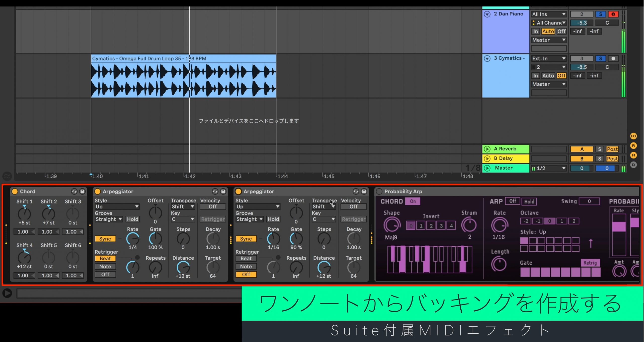
Task: Hot-swap preset on second Arpeggiator (Rate 1/16)
Action: pyautogui.click(x=356, y=191)
